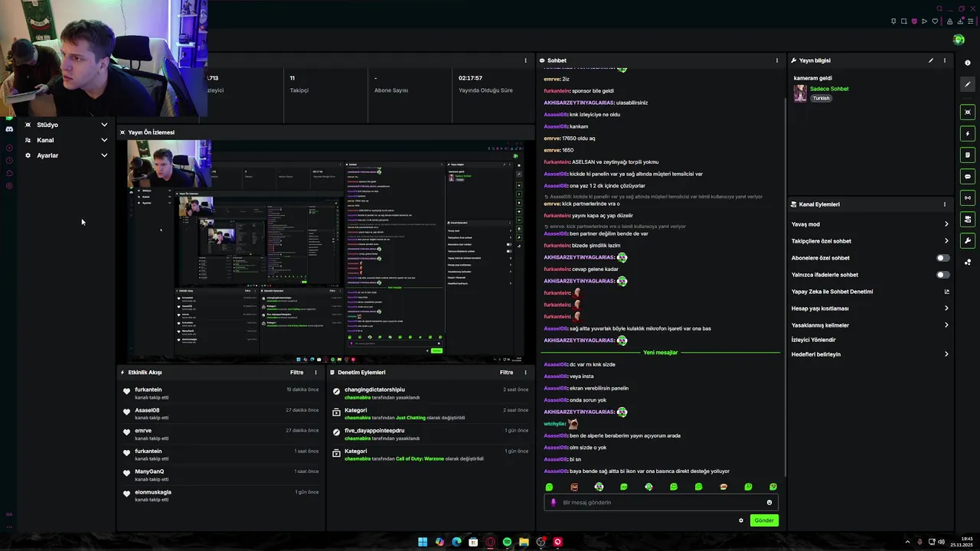
Task: Click İzleyici Yönlendir action
Action: coord(813,340)
